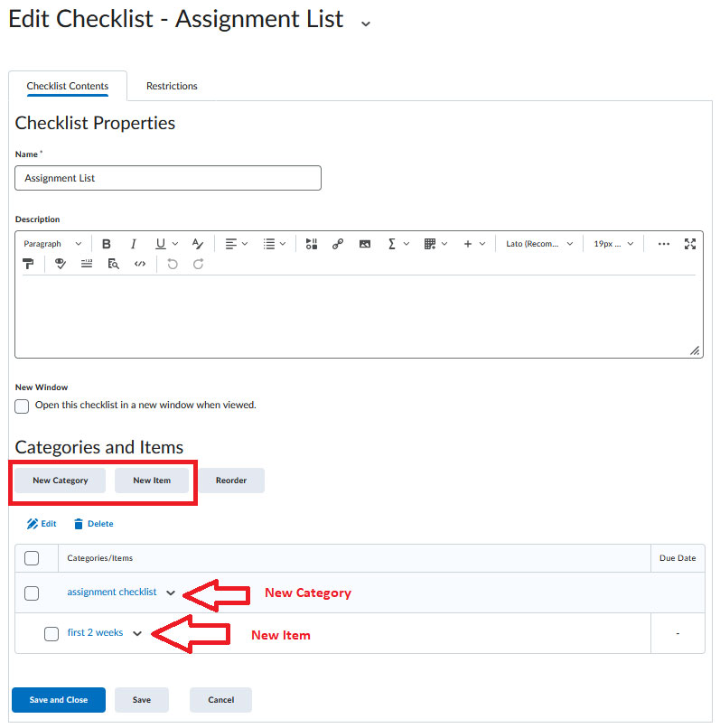Click the Undo arrow icon
Screen dimensions: 720x728
click(x=172, y=263)
